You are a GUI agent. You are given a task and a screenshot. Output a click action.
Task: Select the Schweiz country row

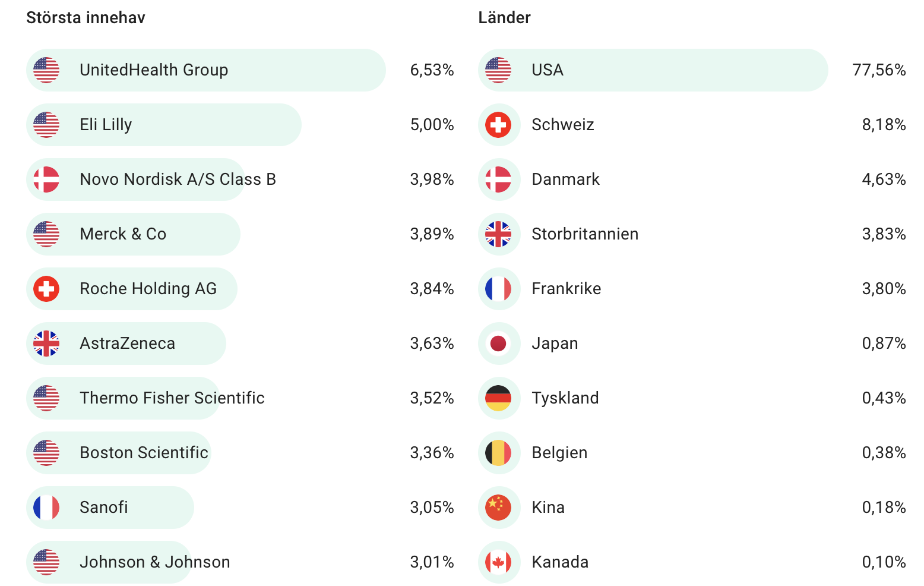pos(562,125)
